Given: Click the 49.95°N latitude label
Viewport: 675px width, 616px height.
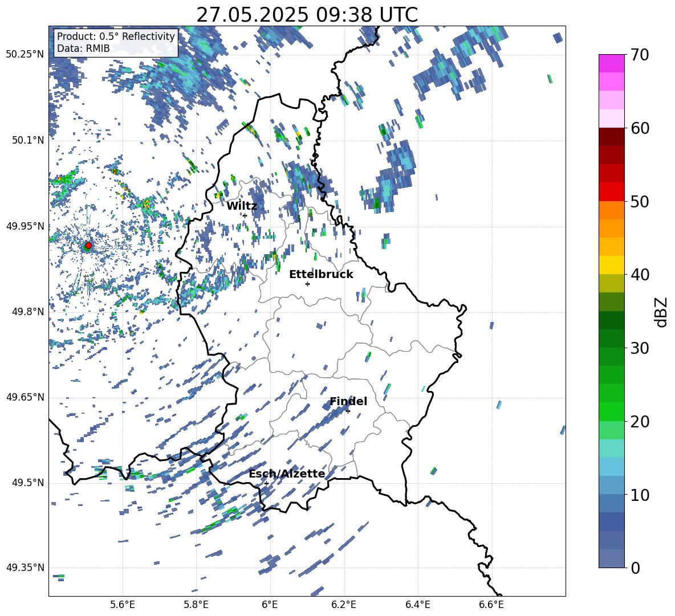Looking at the screenshot, I should 25,226.
